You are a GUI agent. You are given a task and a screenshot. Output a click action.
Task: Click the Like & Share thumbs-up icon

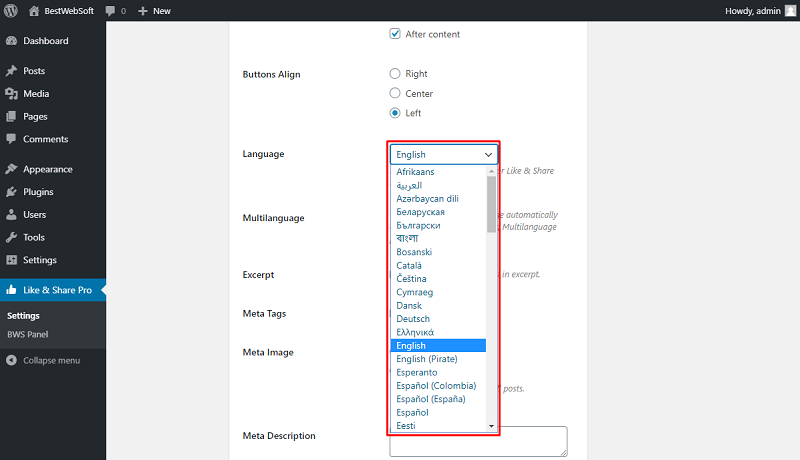pos(11,290)
